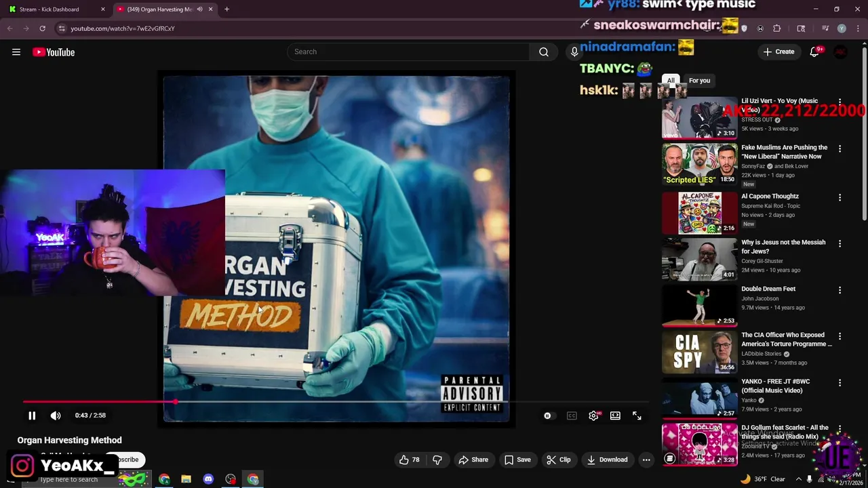This screenshot has width=868, height=488.
Task: Open options menu for Why is Jesus video
Action: (840, 243)
